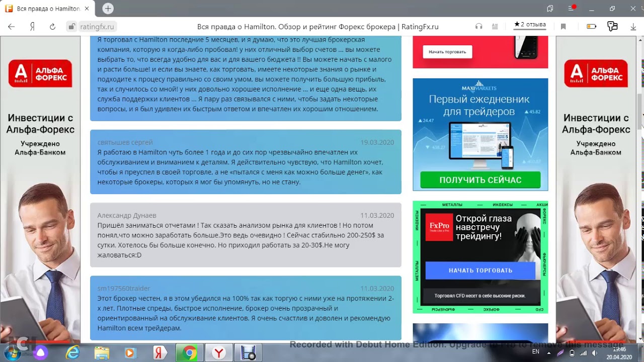The width and height of the screenshot is (644, 362).
Task: Click the page scrollbar on the right edge
Action: point(639,112)
